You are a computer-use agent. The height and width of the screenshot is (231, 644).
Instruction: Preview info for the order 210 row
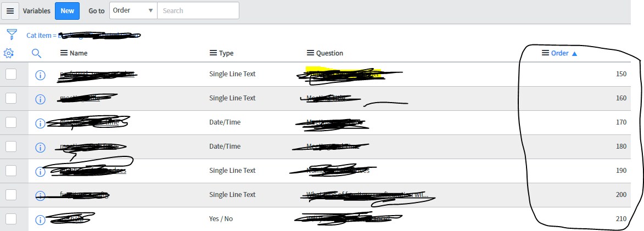coord(40,219)
